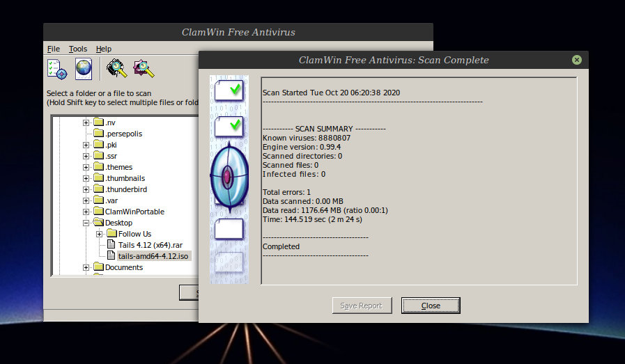Click the ClamWin Free Antivirus main title bar
This screenshot has width=625, height=364.
click(238, 32)
